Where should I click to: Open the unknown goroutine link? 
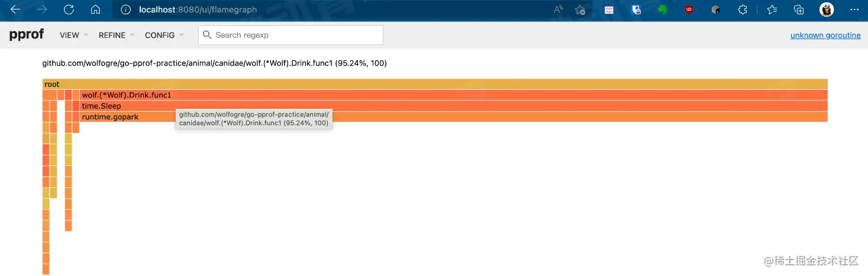click(825, 35)
